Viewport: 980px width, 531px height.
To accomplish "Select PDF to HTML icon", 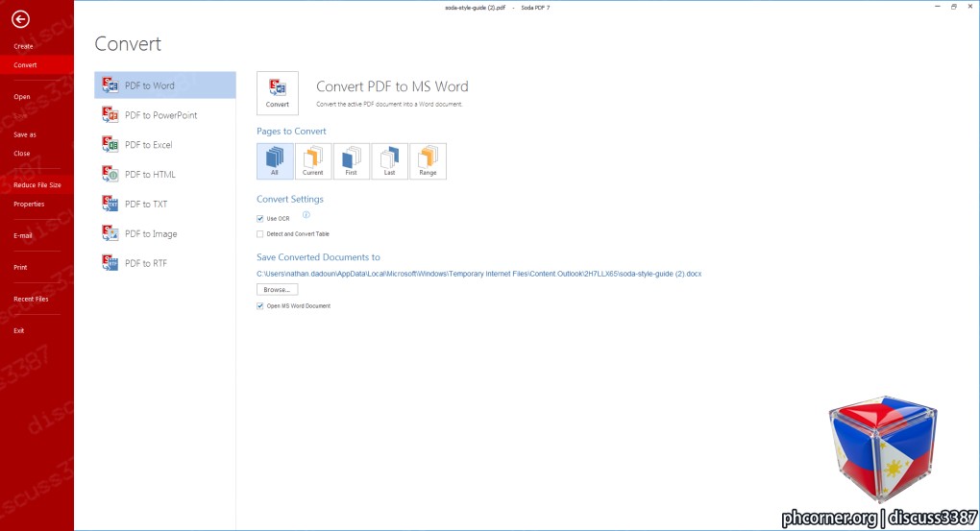I will (110, 174).
